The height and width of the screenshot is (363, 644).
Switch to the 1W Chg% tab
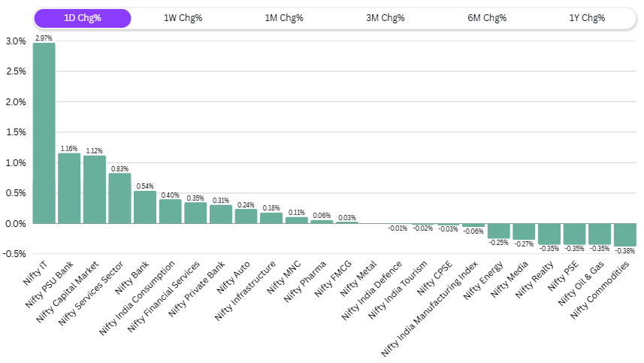tap(183, 18)
